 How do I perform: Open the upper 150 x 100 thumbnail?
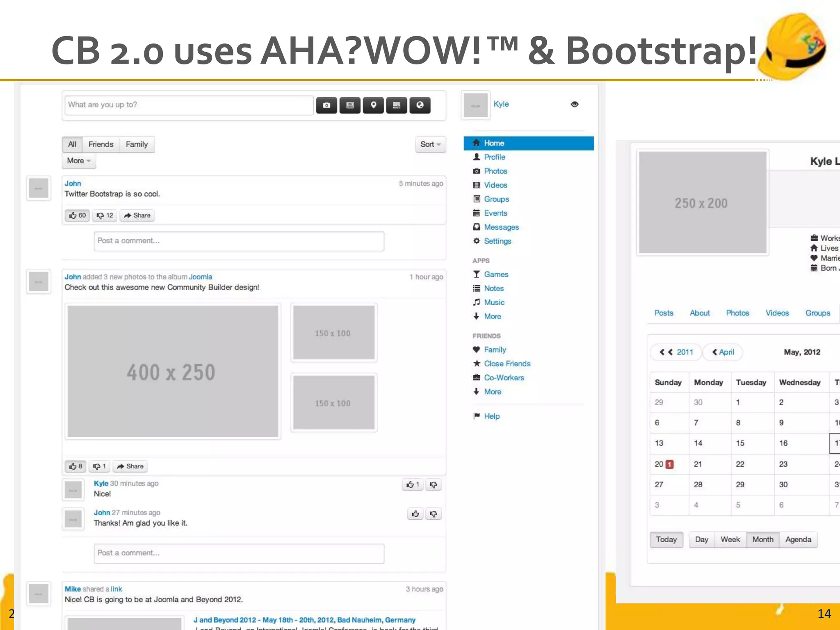click(334, 333)
